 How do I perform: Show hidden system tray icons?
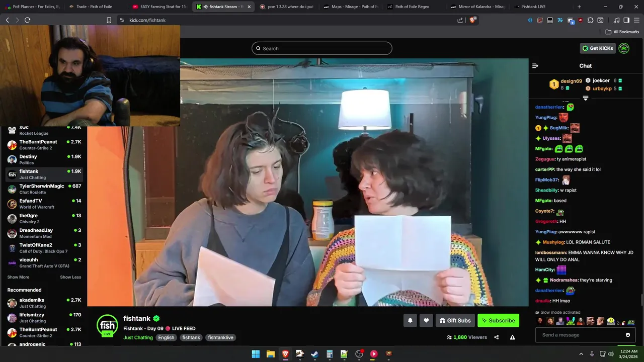pos(581,354)
